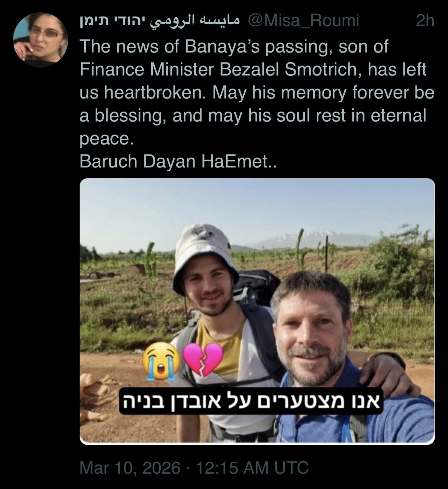The image size is (448, 489).
Task: Click the '12:15 AM UTC' time text
Action: (x=252, y=468)
